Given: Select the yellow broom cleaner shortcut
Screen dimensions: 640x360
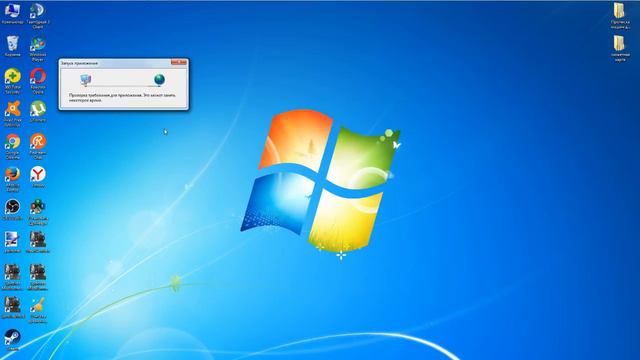Looking at the screenshot, I should click(x=38, y=310).
